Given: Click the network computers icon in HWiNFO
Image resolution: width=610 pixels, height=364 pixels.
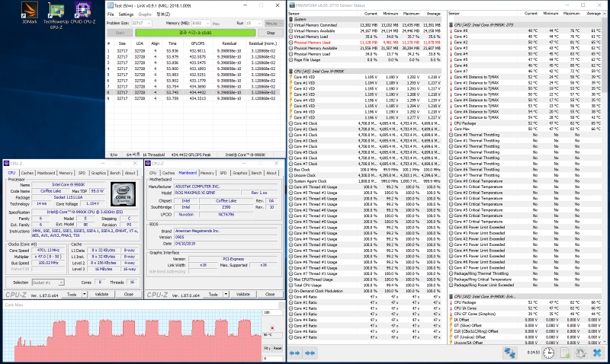Looking at the screenshot, I should pos(509,353).
